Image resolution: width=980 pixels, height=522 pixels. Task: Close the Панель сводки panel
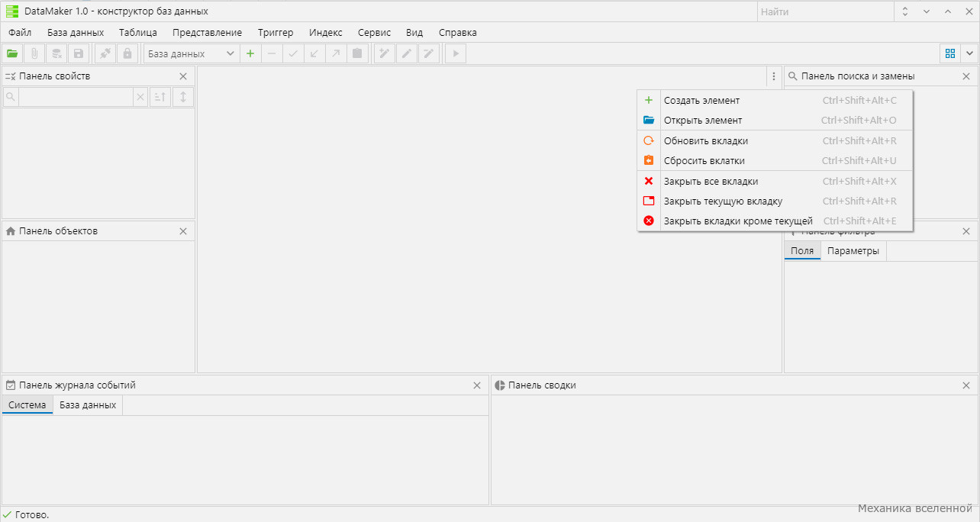click(x=966, y=385)
